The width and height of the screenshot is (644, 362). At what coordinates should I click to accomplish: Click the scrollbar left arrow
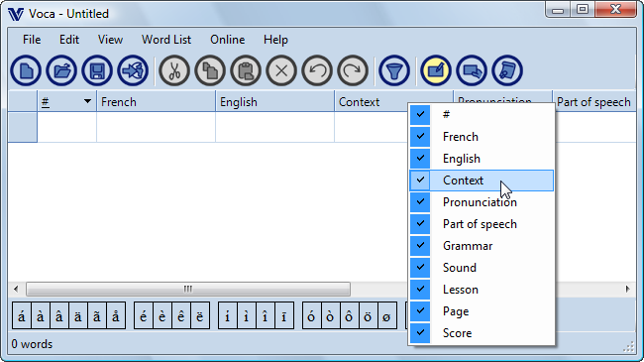tap(16, 289)
